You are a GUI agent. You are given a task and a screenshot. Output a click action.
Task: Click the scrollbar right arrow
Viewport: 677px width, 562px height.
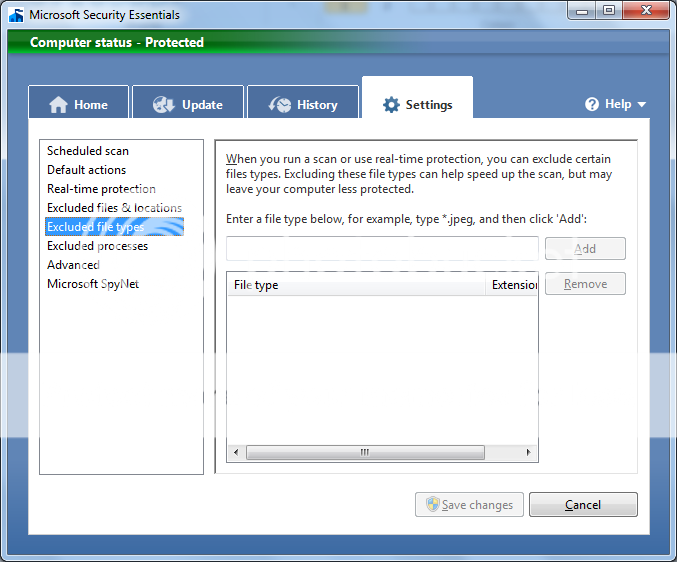[x=528, y=452]
